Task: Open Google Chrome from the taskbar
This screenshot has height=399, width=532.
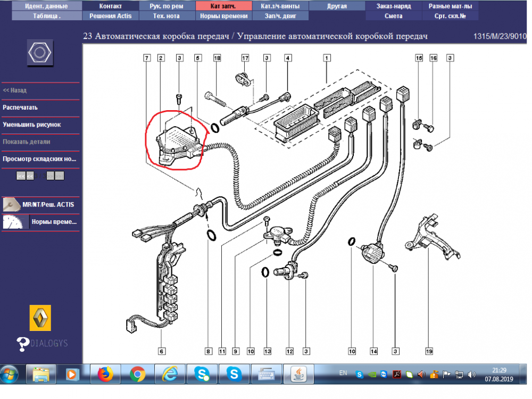Action: (137, 374)
